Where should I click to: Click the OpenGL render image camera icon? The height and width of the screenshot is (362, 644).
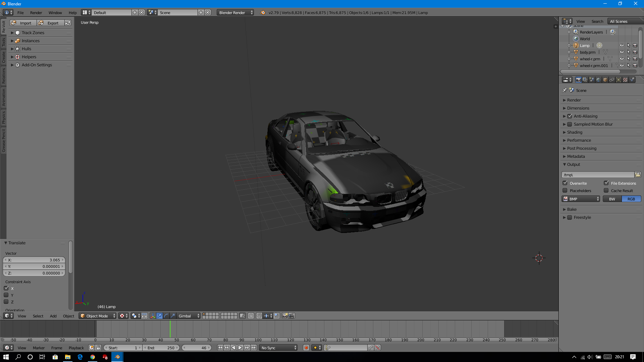(x=285, y=316)
